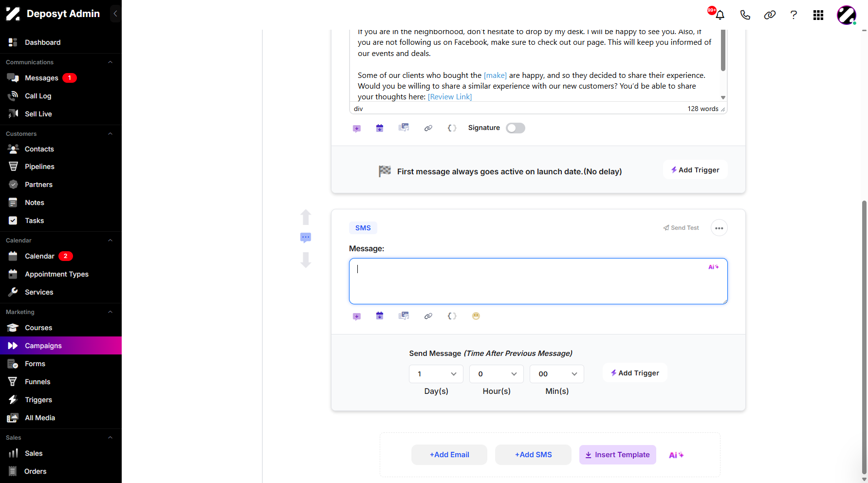Click the AI sparkle button beside Insert Template
Screen dimensions: 868x483
(676, 455)
